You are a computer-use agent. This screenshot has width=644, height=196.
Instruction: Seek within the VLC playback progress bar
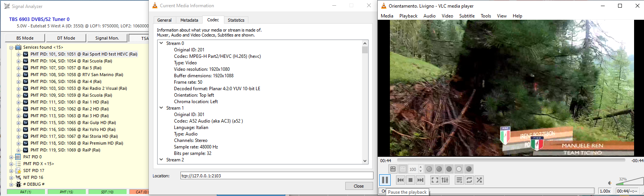click(x=511, y=161)
